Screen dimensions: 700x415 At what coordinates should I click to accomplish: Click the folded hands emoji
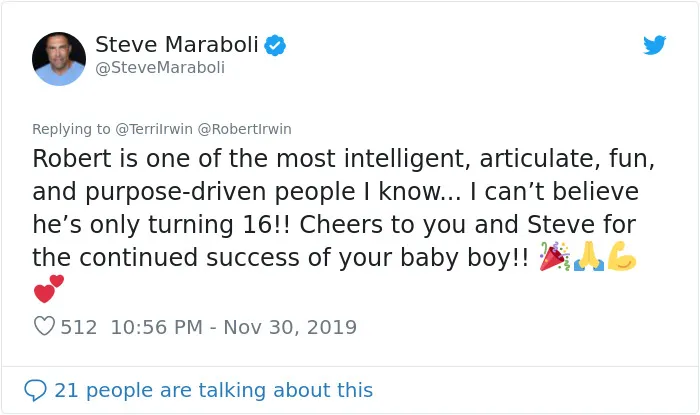[x=588, y=257]
